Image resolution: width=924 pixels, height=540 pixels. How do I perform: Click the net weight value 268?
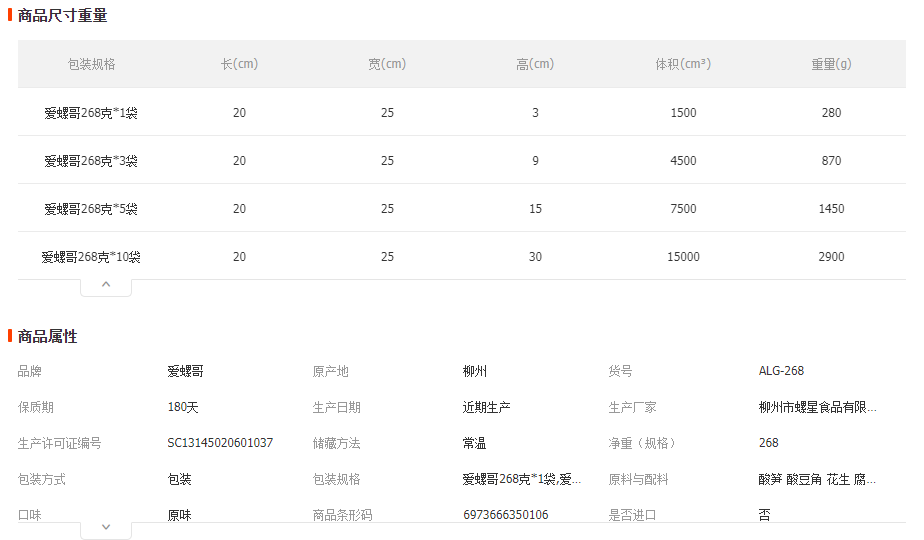768,443
